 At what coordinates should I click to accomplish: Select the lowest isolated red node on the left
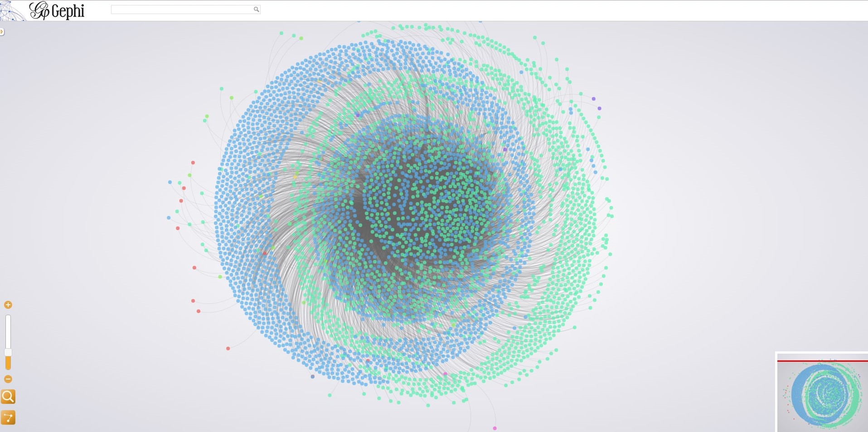click(228, 348)
